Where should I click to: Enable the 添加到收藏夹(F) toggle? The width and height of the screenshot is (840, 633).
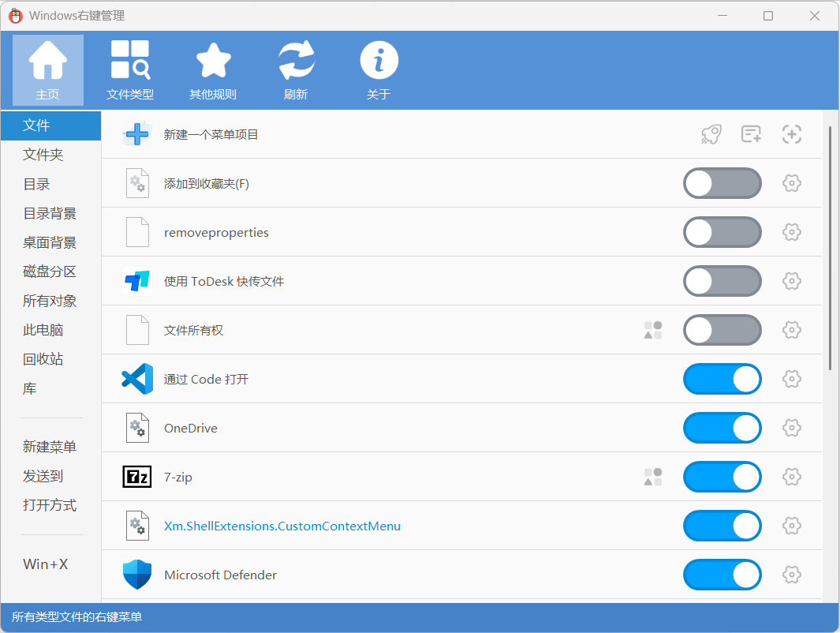coord(722,183)
